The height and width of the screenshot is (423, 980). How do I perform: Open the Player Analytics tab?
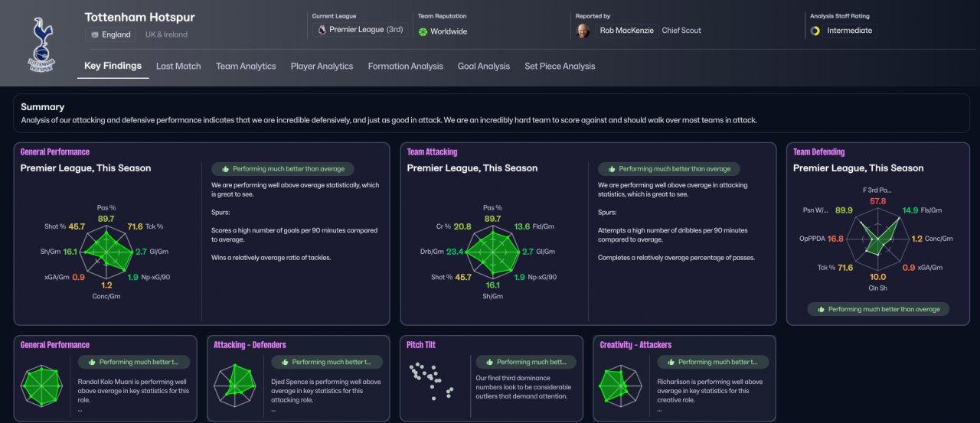[x=322, y=67]
